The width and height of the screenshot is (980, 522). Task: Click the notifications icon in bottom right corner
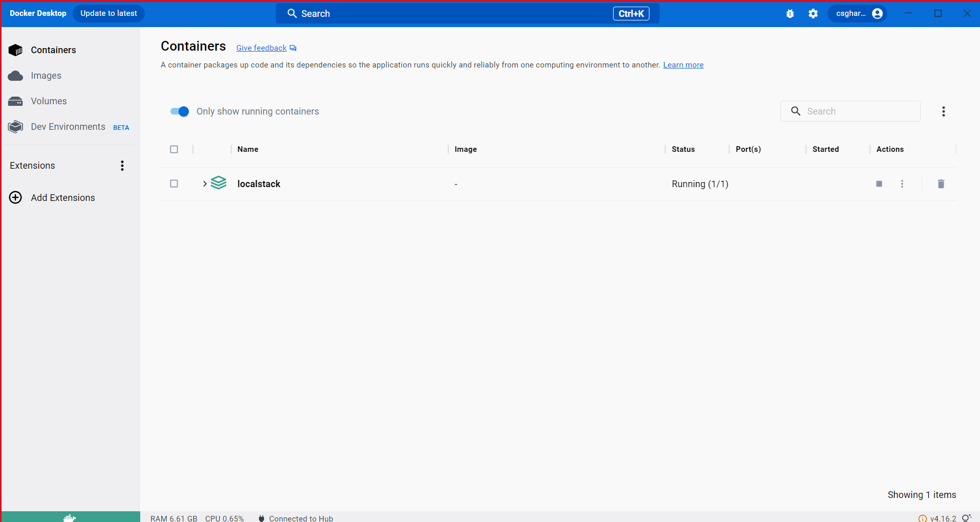pyautogui.click(x=967, y=518)
